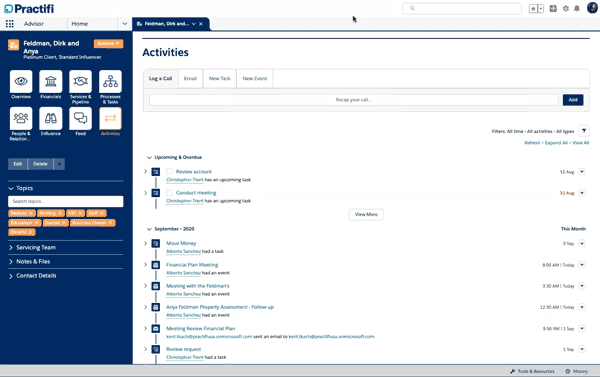This screenshot has width=600, height=377.
Task: Check the Conduct meeting task checkbox
Action: click(170, 193)
